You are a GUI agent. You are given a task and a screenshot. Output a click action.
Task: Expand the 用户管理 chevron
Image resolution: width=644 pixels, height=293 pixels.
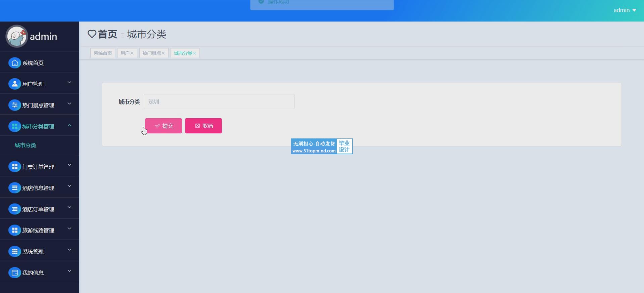(x=70, y=82)
